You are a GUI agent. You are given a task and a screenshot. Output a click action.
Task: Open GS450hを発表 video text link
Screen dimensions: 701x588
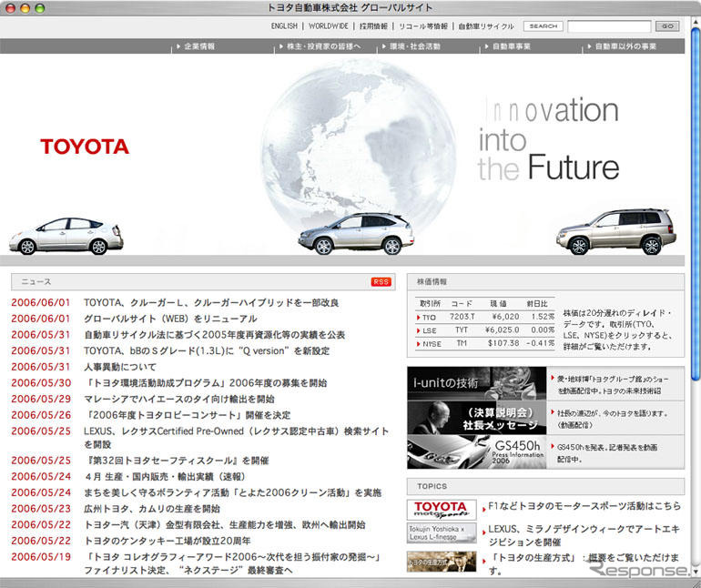[x=607, y=453]
